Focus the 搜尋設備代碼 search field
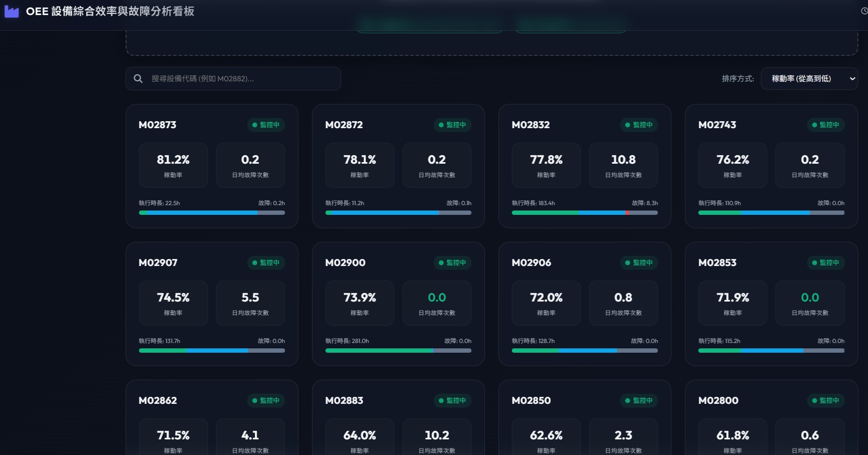 click(233, 79)
